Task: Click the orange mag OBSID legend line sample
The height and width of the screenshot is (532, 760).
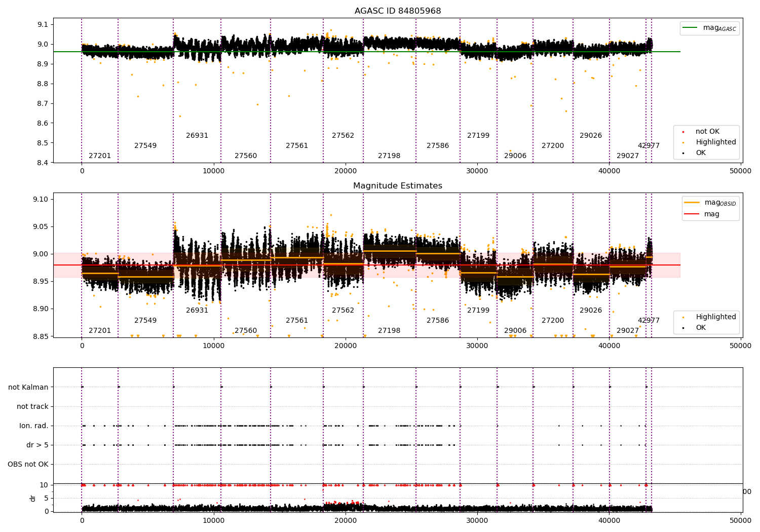Action: coord(692,203)
